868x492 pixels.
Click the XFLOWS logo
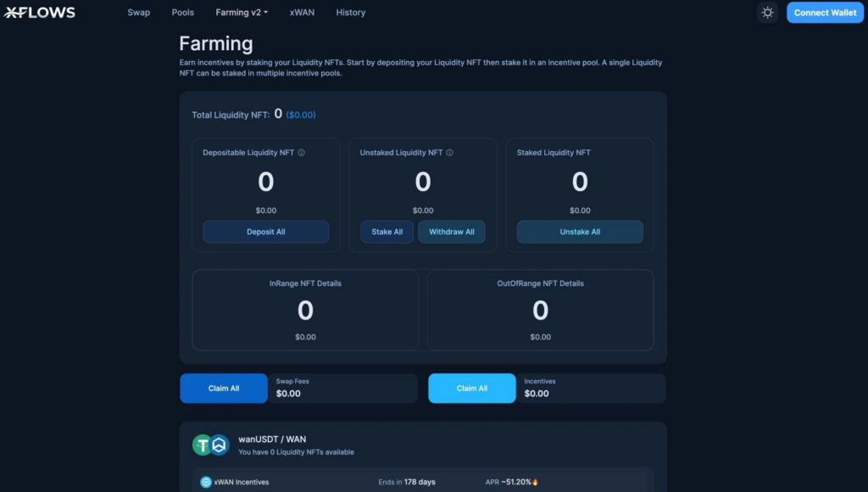point(40,13)
